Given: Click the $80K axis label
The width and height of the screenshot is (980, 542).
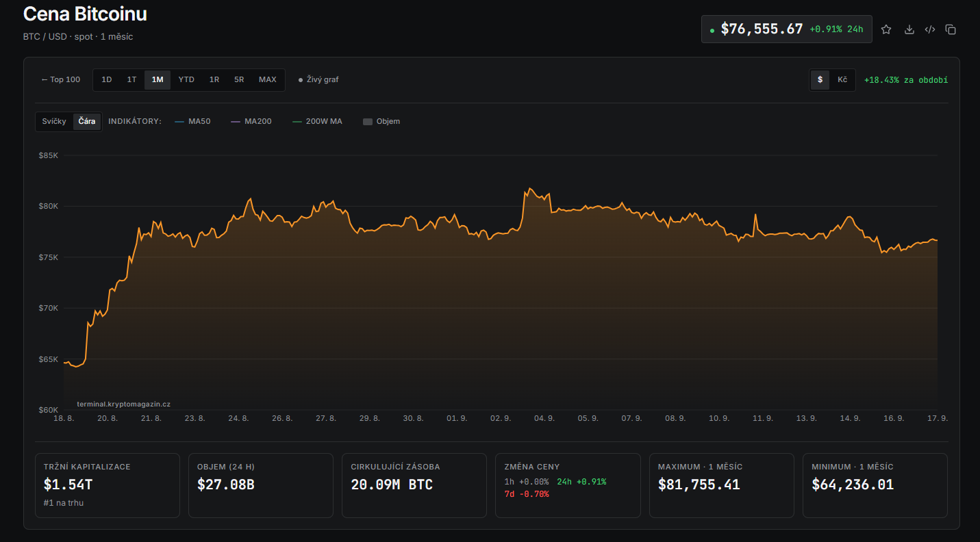Looking at the screenshot, I should (49, 206).
